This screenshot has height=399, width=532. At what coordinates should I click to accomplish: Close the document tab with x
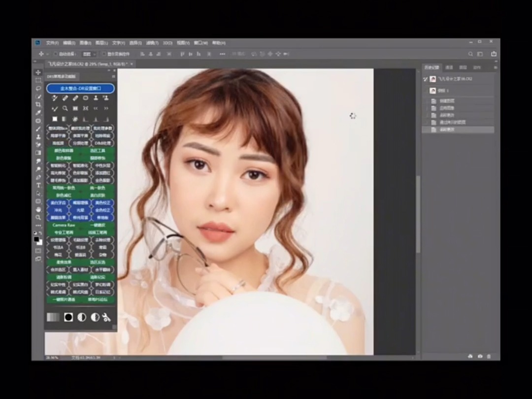(132, 64)
